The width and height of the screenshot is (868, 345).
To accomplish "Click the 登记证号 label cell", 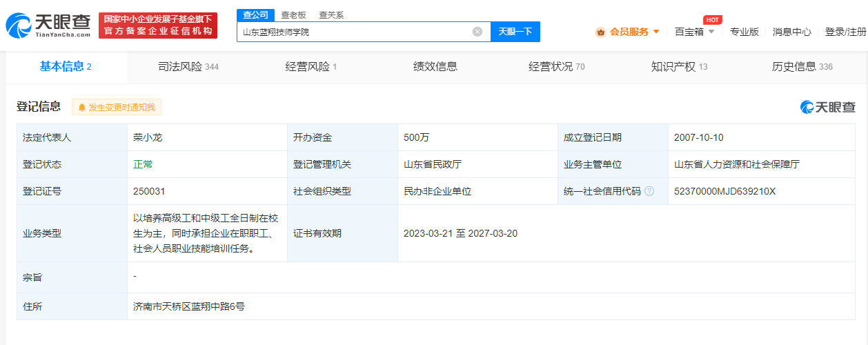I will point(72,191).
